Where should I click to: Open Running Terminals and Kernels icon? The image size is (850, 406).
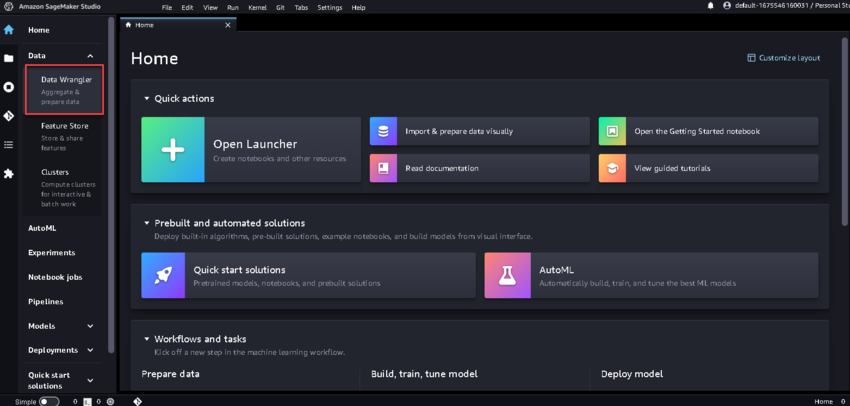click(x=9, y=87)
